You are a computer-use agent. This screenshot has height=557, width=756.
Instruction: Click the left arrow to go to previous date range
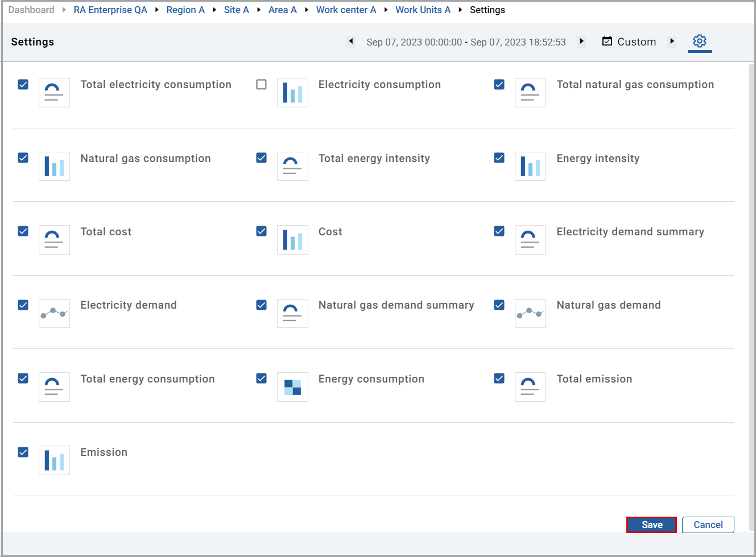pyautogui.click(x=351, y=41)
